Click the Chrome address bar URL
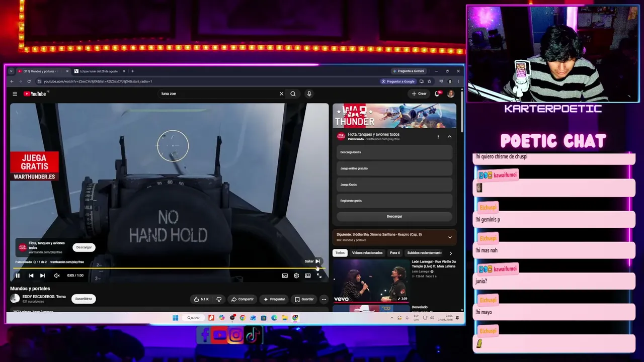Image resolution: width=644 pixels, height=362 pixels. click(98, 81)
